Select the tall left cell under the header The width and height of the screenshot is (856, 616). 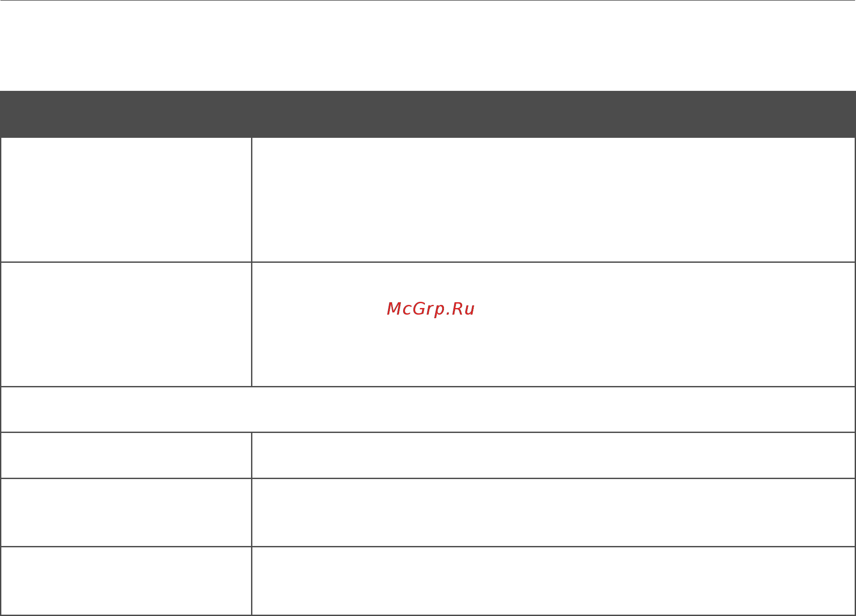click(x=126, y=199)
